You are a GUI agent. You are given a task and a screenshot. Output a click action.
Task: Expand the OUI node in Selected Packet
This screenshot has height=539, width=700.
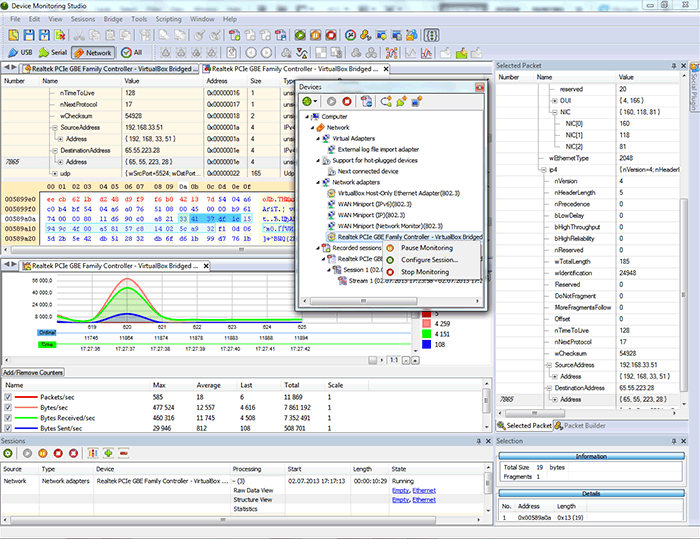click(x=554, y=100)
